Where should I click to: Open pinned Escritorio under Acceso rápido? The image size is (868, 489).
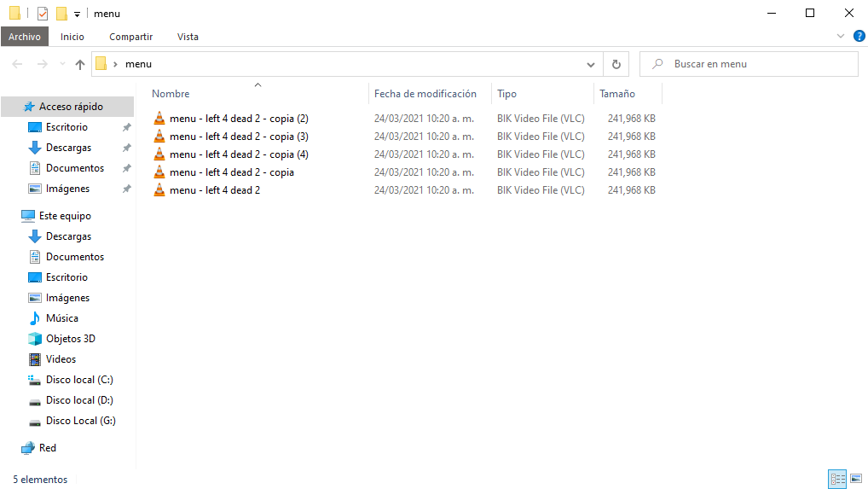[67, 127]
